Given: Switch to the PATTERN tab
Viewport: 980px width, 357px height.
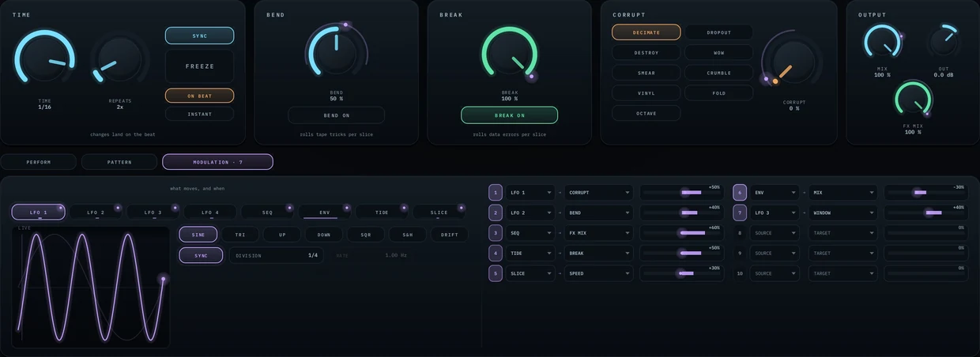Looking at the screenshot, I should coord(119,162).
